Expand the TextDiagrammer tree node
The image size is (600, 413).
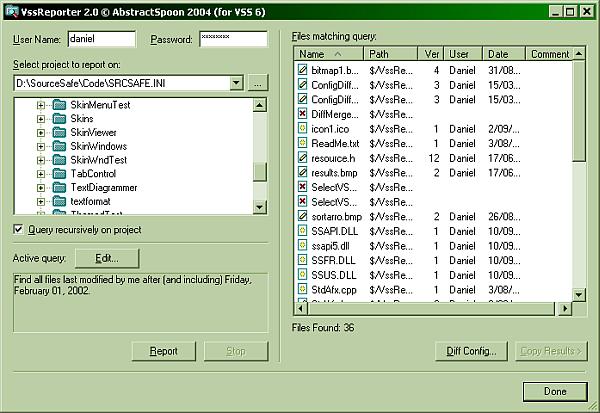pyautogui.click(x=41, y=188)
